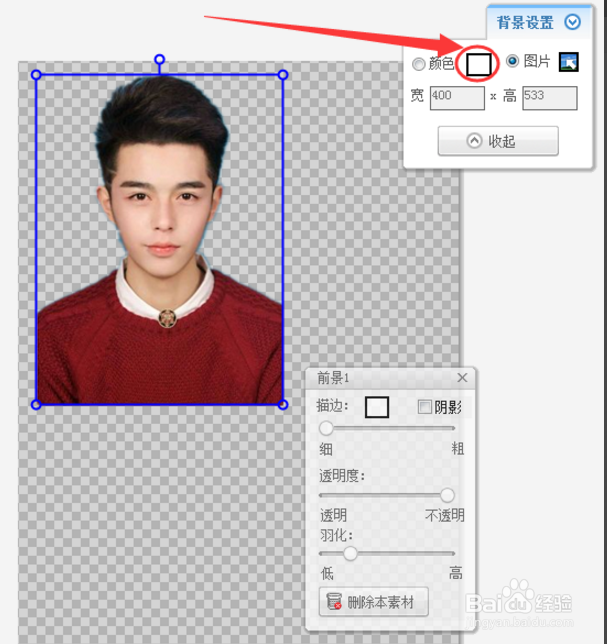Click the 收起 collapse button
Screen dimensions: 607x644
[x=498, y=141]
